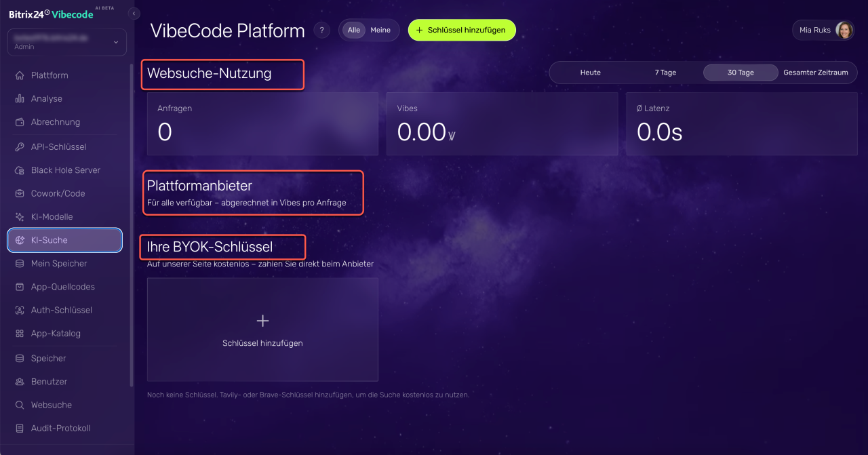Click the sidebar vertical scrollbar
The height and width of the screenshot is (455, 868).
click(x=132, y=225)
